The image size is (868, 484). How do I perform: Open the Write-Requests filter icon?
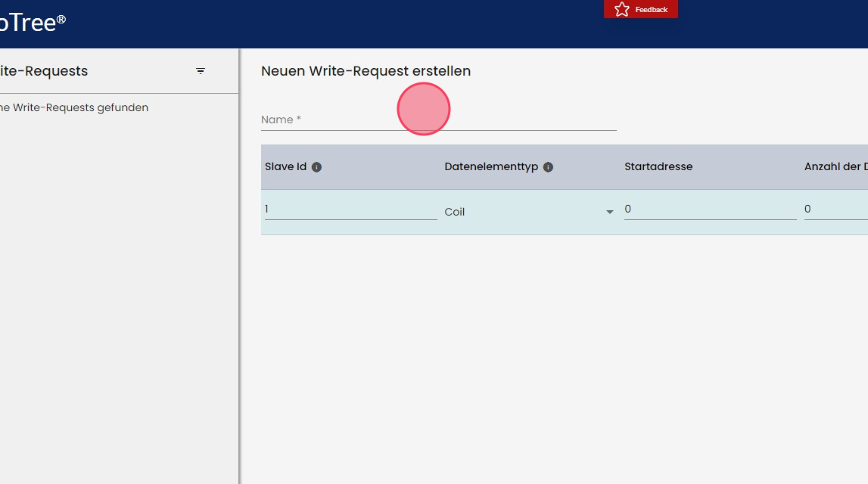(201, 71)
